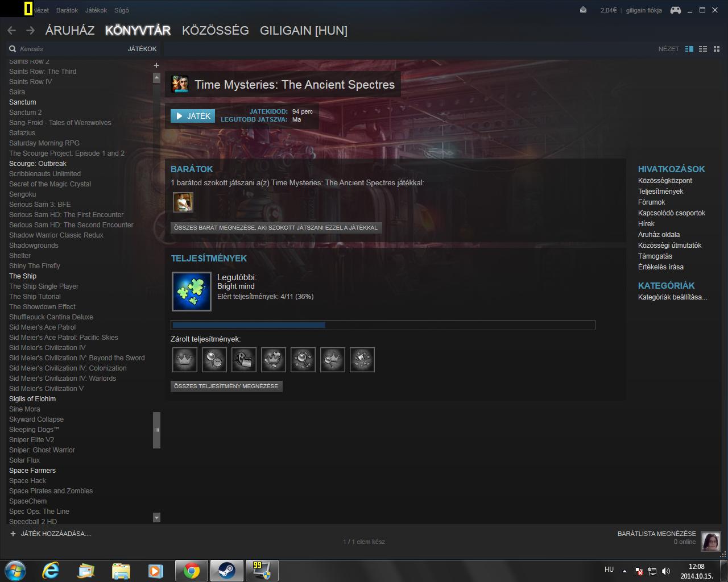Select Spec Ops: The Line
This screenshot has width=728, height=582.
pyautogui.click(x=39, y=512)
